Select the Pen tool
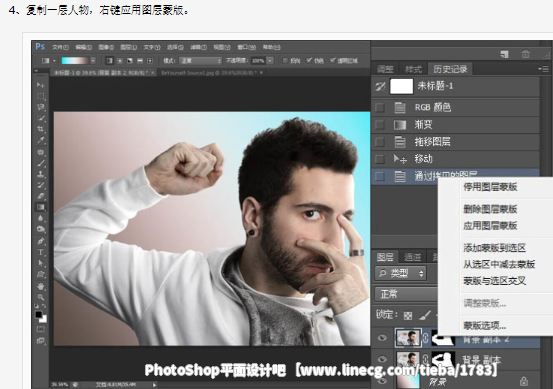The height and width of the screenshot is (389, 553). (x=41, y=241)
